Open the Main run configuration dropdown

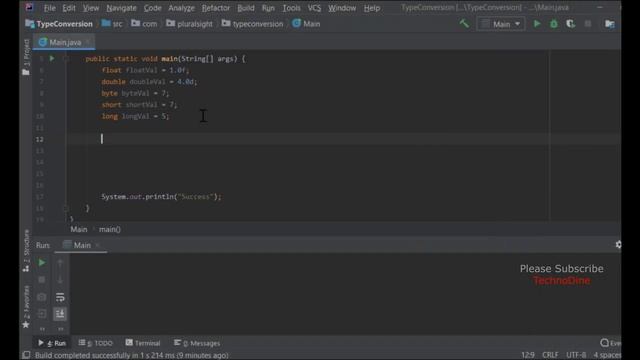(x=500, y=24)
